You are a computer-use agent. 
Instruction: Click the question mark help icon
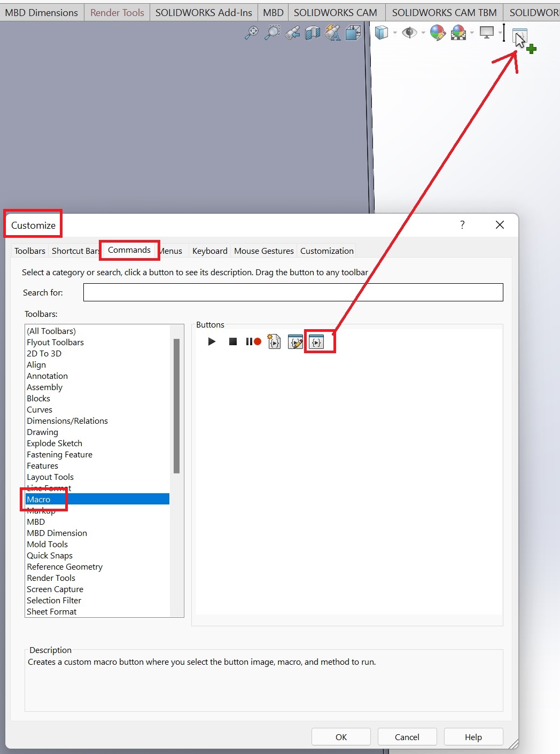(462, 224)
